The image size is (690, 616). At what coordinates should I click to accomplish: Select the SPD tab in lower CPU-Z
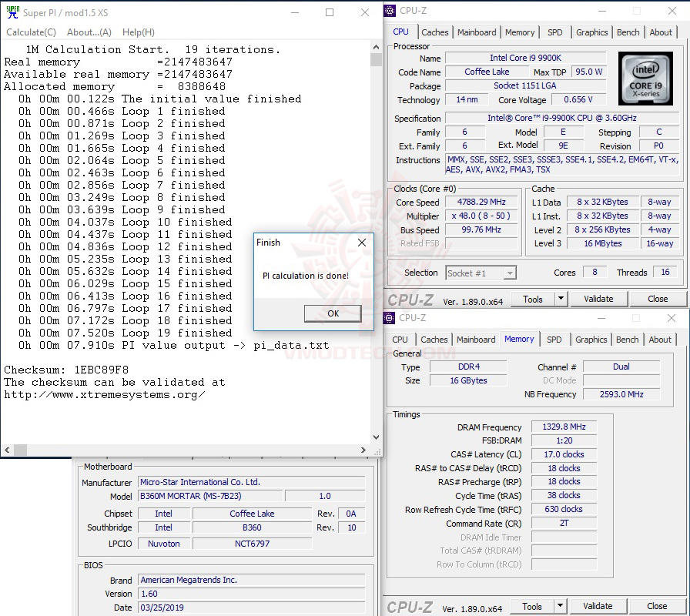point(554,340)
